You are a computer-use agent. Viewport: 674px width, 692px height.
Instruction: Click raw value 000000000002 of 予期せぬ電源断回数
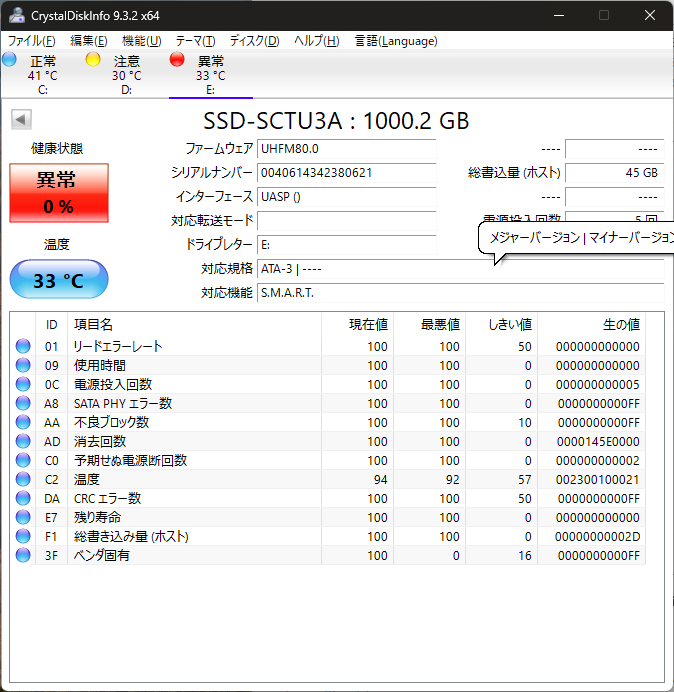tap(598, 460)
